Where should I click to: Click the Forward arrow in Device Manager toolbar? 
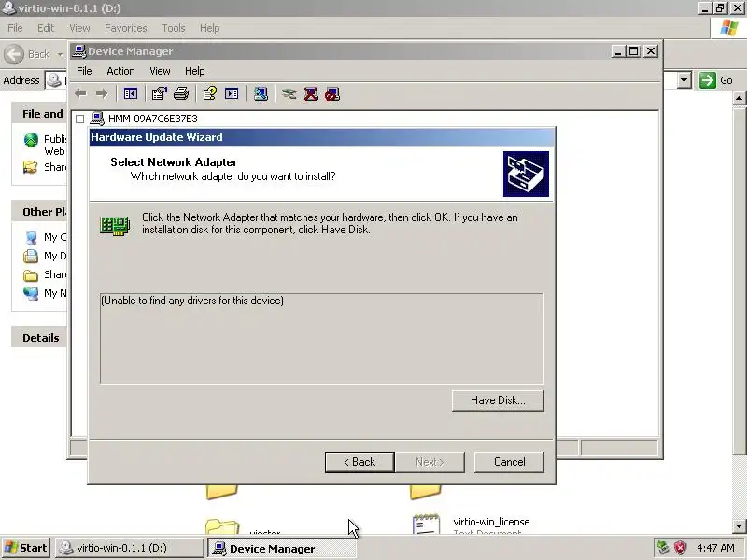pyautogui.click(x=102, y=94)
